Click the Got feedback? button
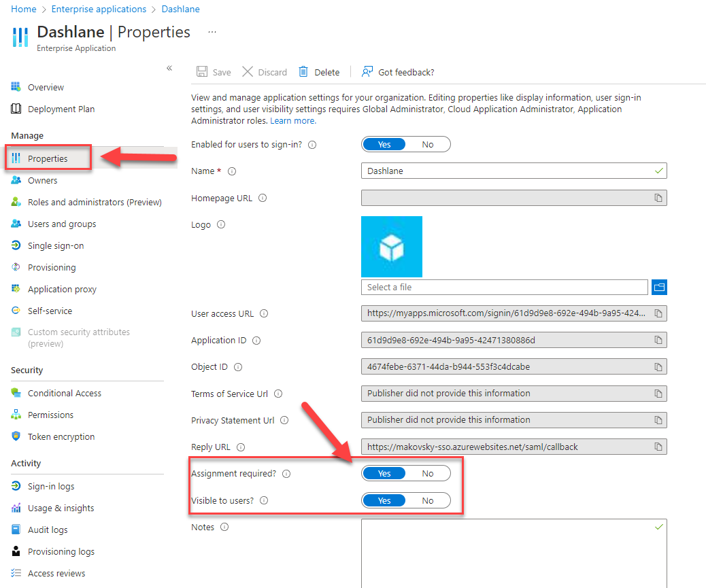This screenshot has width=706, height=588. [399, 72]
